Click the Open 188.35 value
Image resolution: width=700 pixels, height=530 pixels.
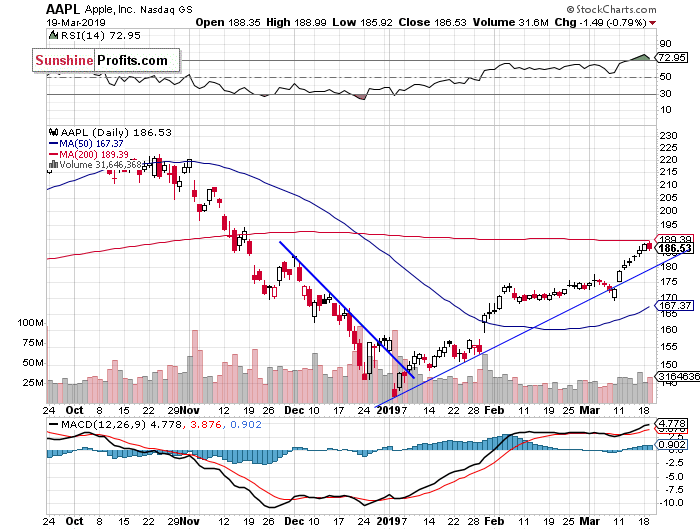coord(228,22)
